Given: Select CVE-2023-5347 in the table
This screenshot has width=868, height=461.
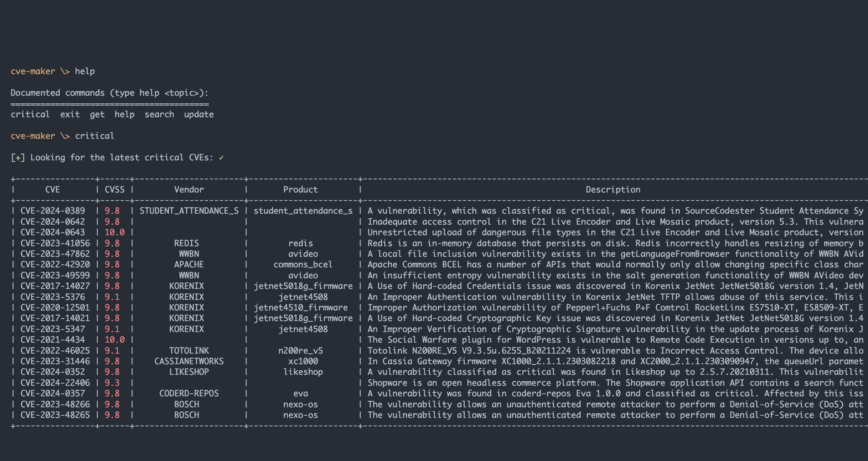Looking at the screenshot, I should point(53,329).
